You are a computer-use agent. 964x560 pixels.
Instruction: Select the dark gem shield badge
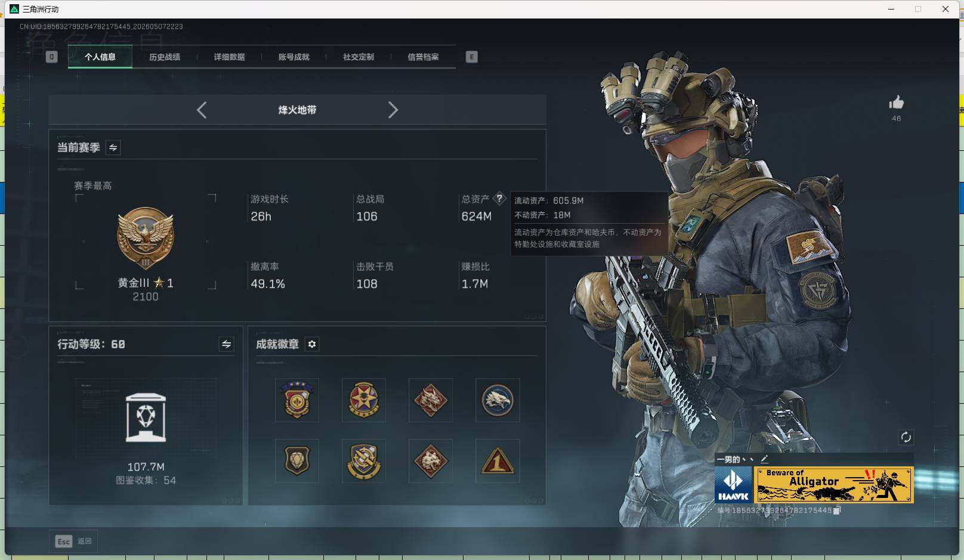pyautogui.click(x=297, y=461)
